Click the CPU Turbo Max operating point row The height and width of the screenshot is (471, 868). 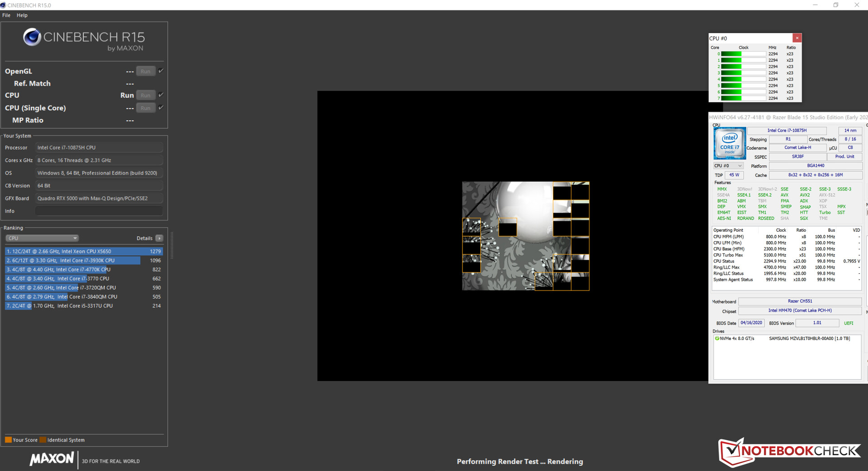(786, 255)
